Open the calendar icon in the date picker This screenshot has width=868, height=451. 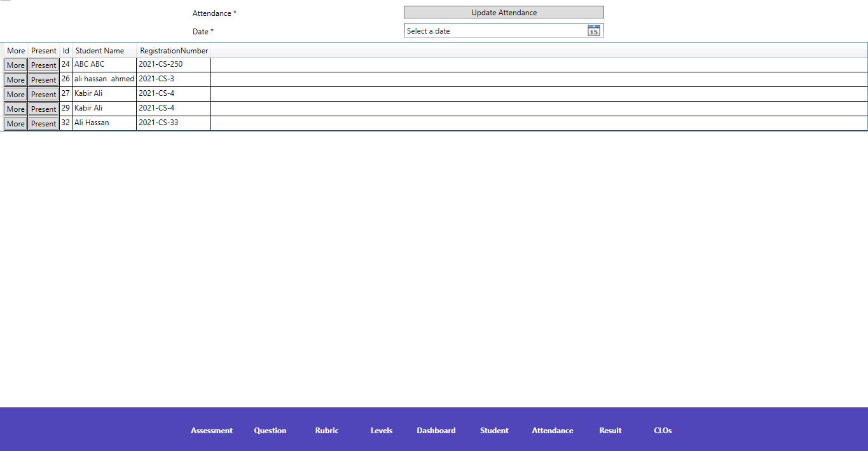coord(593,30)
